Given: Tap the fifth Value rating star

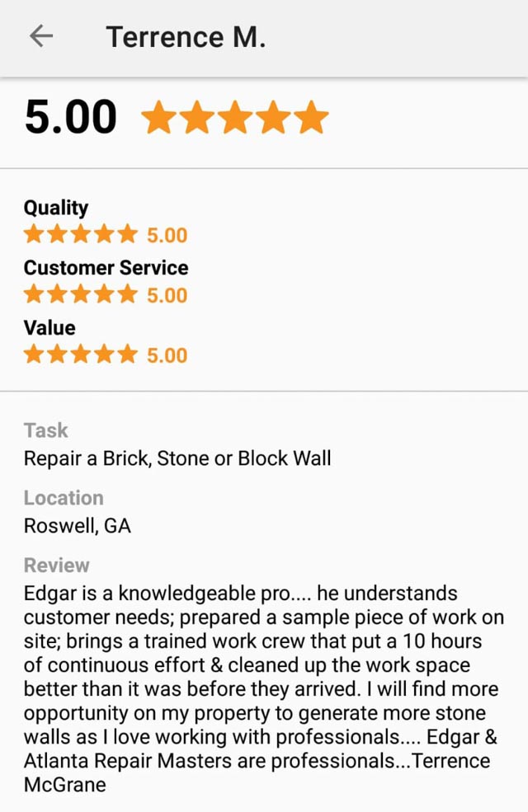Looking at the screenshot, I should tap(127, 354).
